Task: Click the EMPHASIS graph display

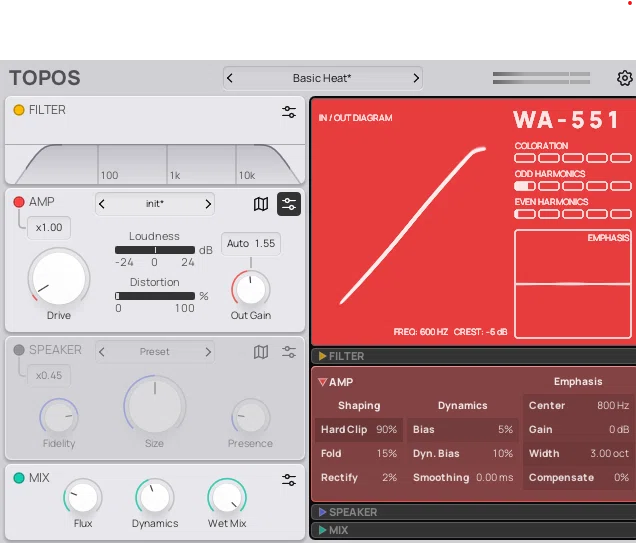Action: coord(573,284)
